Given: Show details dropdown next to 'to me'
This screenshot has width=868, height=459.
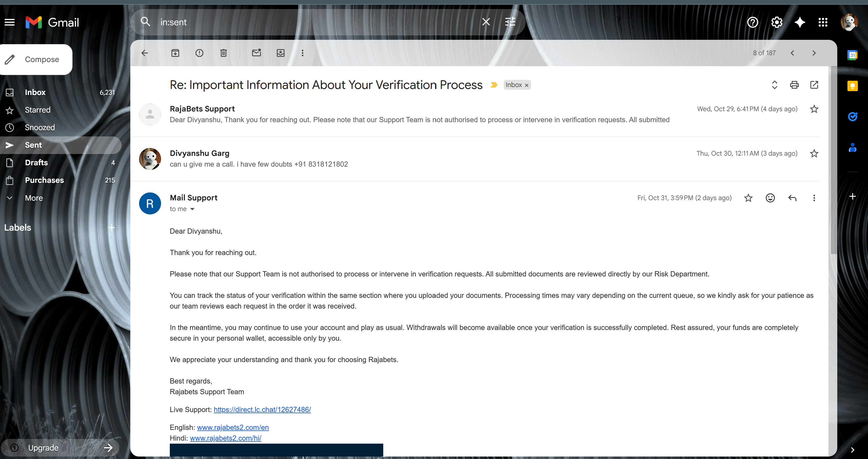Looking at the screenshot, I should pos(192,209).
